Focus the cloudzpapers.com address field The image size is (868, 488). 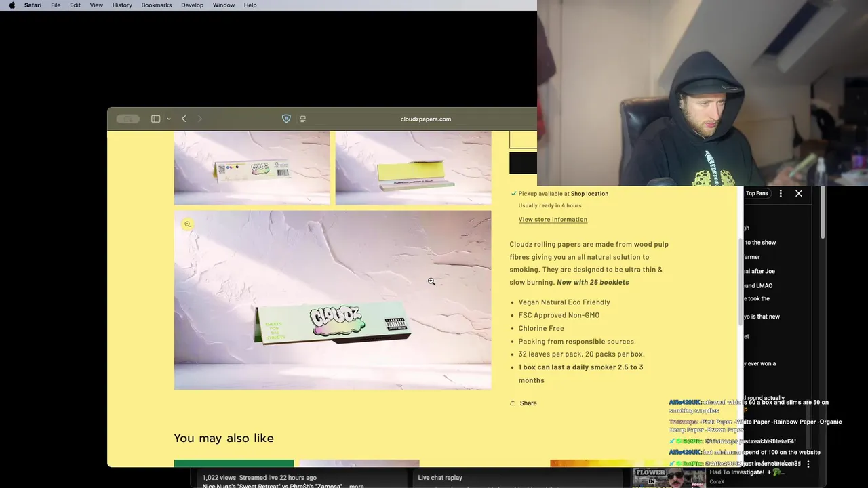pos(425,119)
